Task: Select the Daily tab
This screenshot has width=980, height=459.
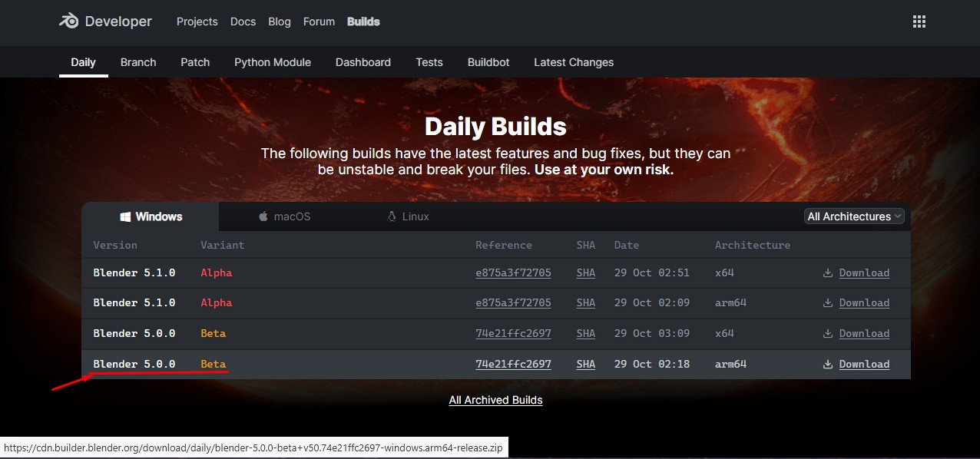Action: tap(83, 62)
